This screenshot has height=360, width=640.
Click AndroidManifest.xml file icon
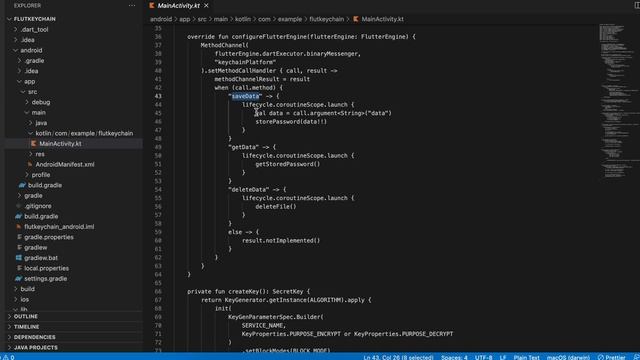pyautogui.click(x=30, y=164)
